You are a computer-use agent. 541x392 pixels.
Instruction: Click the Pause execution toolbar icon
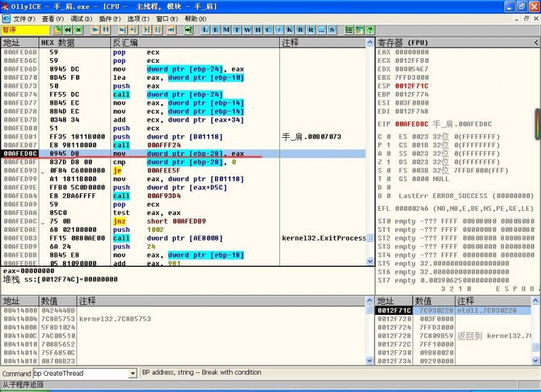click(106, 30)
